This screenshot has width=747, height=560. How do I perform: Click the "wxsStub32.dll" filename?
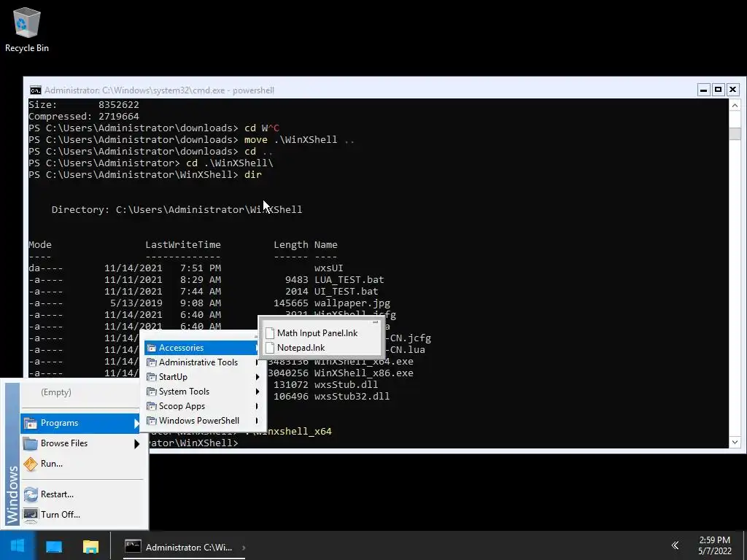click(352, 396)
